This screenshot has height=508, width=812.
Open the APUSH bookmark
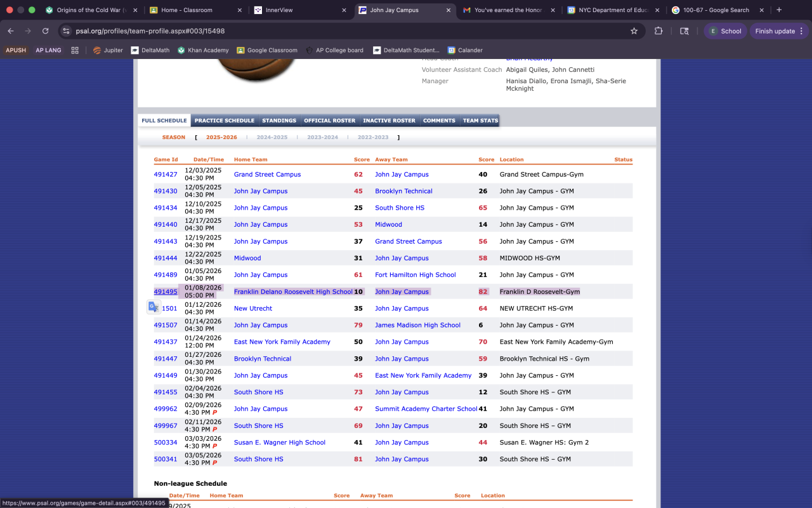tap(16, 50)
